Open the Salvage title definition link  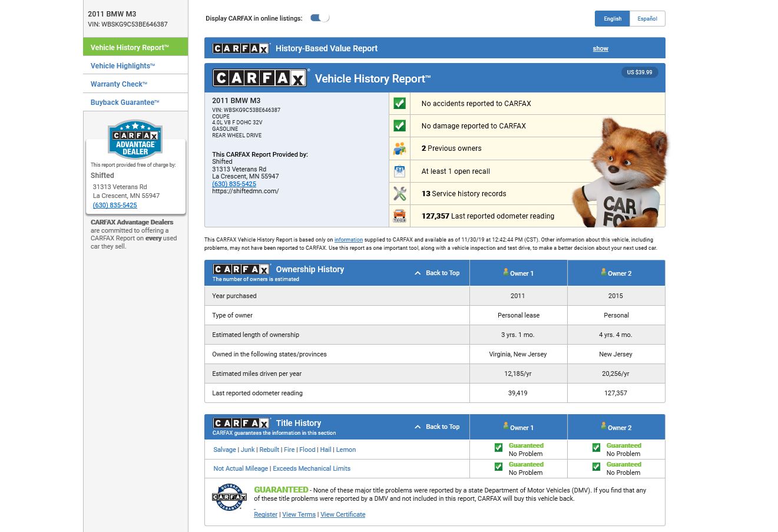click(224, 450)
